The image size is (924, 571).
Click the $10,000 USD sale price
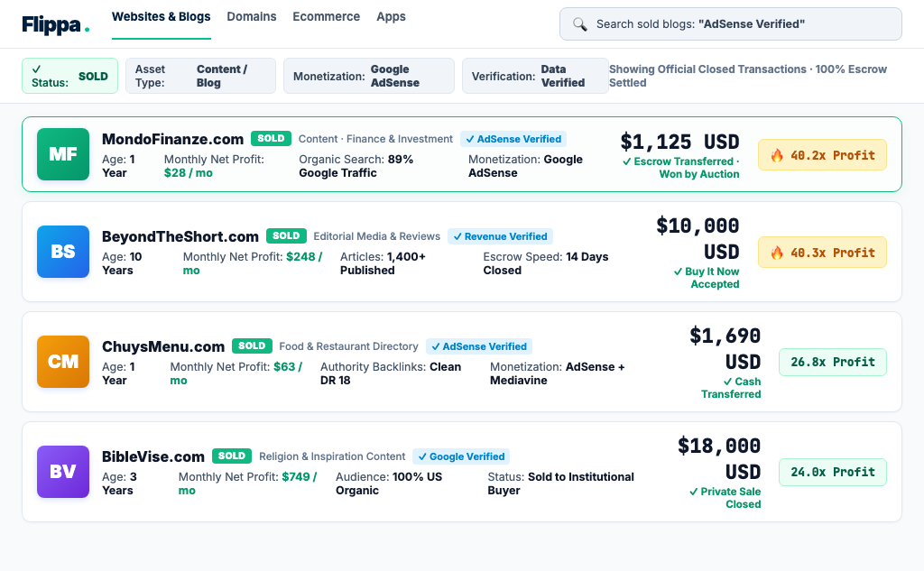point(698,239)
